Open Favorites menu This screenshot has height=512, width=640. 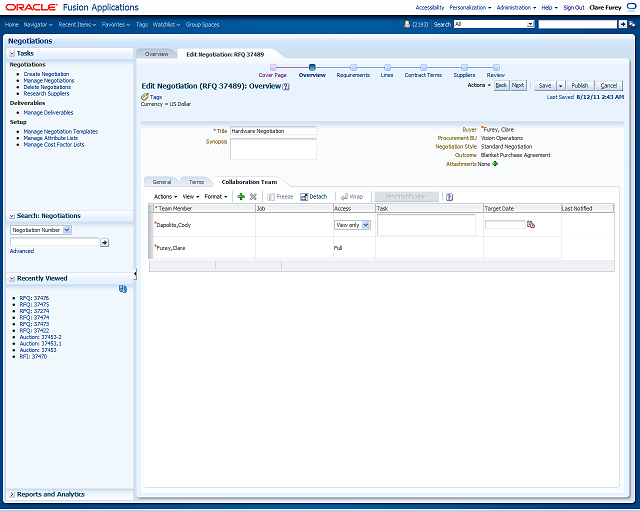pos(116,25)
